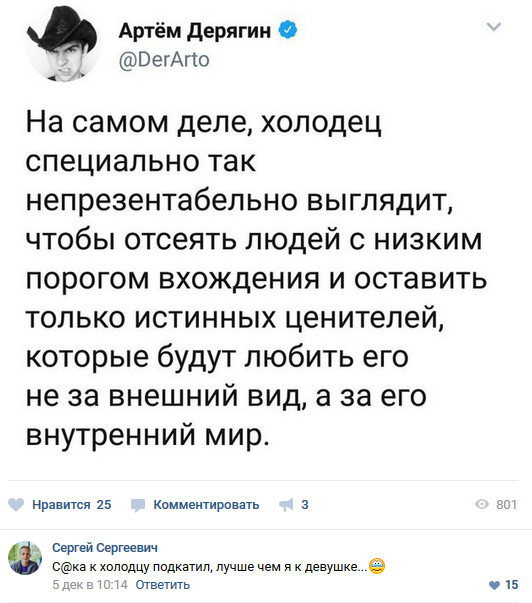Share the post via the megaphone icon
Image resolution: width=532 pixels, height=603 pixels.
[286, 505]
